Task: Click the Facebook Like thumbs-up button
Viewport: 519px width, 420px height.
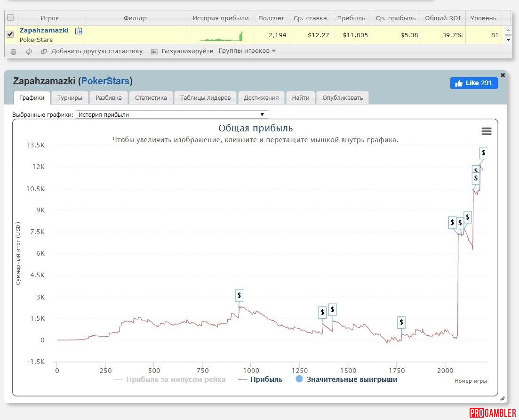Action: tap(473, 83)
